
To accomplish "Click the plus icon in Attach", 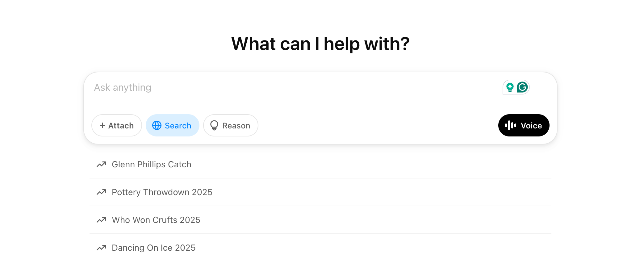I will coord(102,125).
